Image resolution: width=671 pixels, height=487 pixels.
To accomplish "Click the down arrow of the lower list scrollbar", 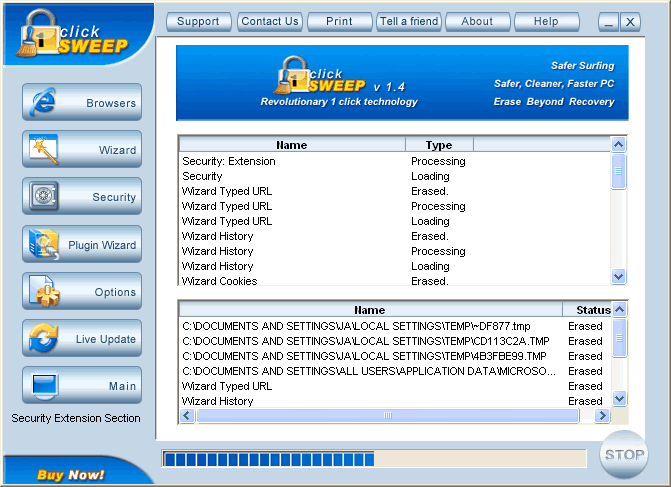I will pyautogui.click(x=619, y=399).
